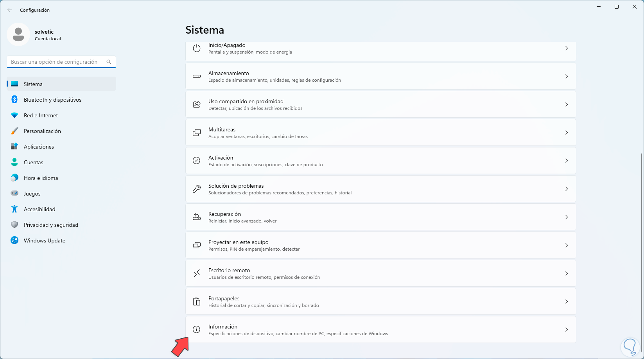Click the Privacidad y seguridad shield icon
This screenshot has height=359, width=644.
14,225
